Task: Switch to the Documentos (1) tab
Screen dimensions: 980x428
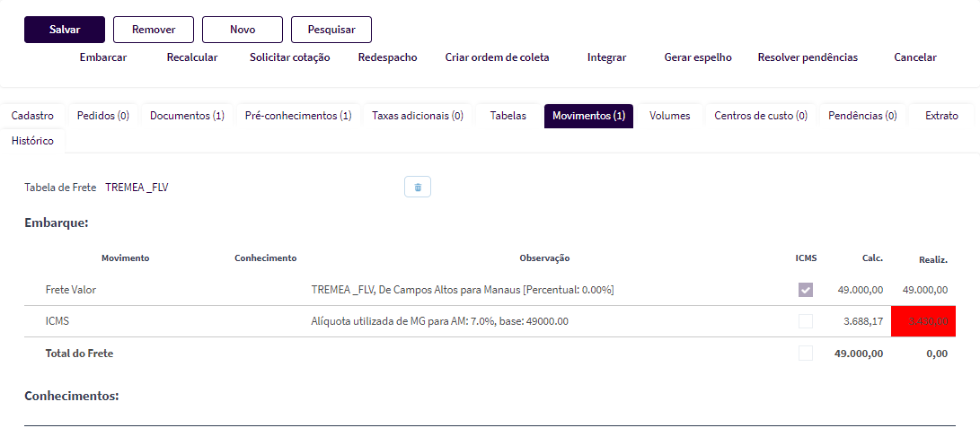Action: click(187, 116)
